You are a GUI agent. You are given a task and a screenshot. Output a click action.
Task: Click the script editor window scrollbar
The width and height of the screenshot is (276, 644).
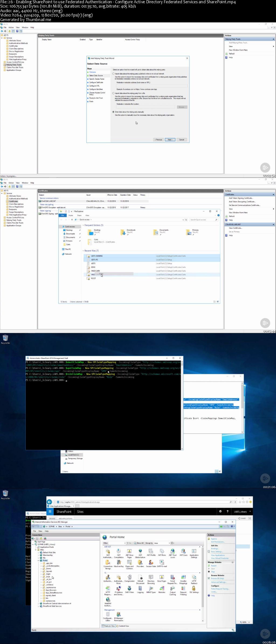[x=242, y=408]
